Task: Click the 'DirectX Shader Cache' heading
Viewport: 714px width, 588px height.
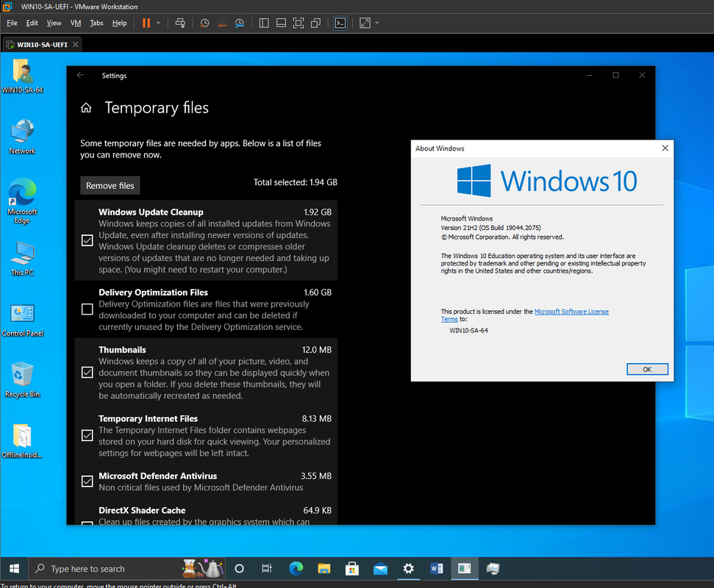Action: point(142,511)
